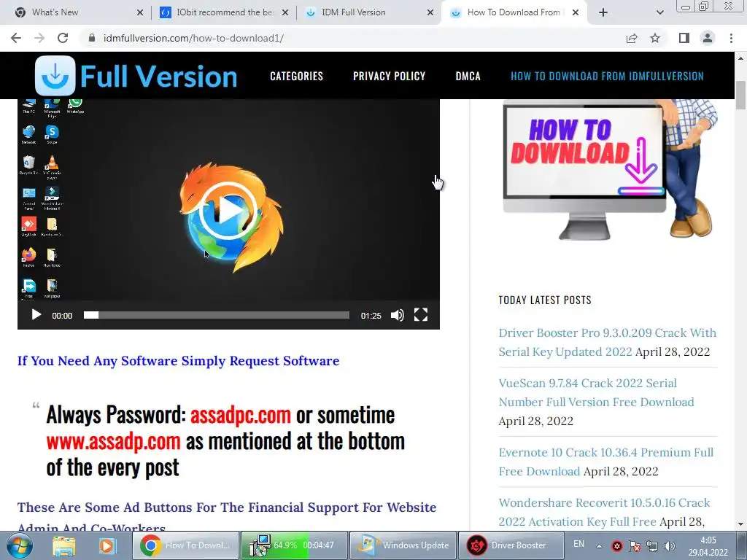The height and width of the screenshot is (560, 747).
Task: Open the media player taskbar icon
Action: pyautogui.click(x=107, y=545)
